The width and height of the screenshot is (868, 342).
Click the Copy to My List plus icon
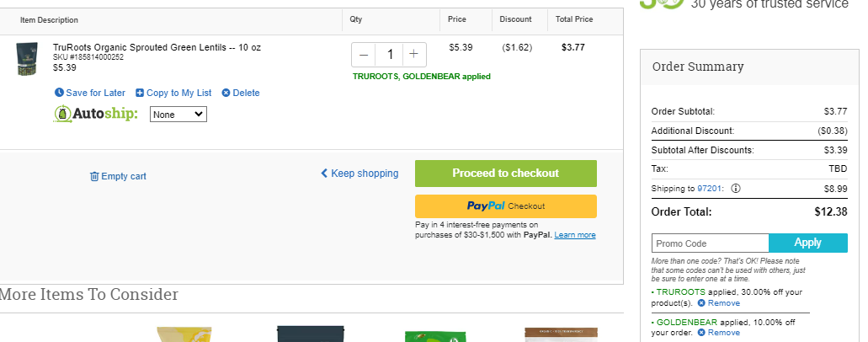click(140, 94)
